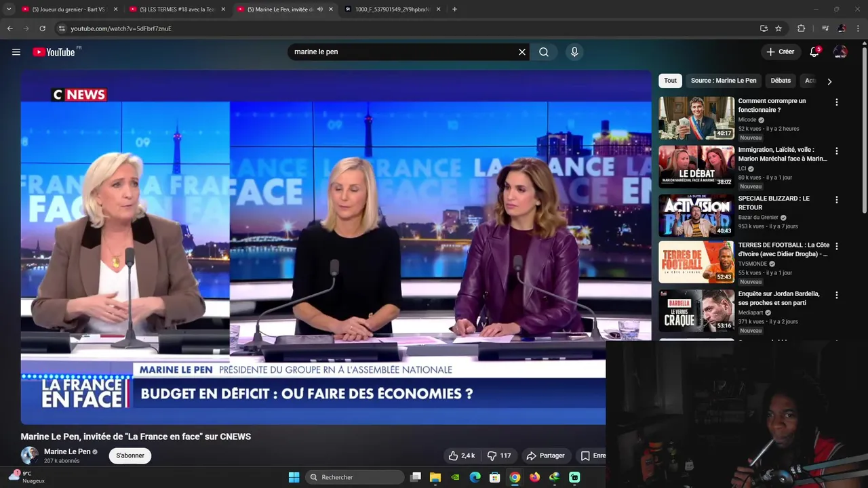Bookmark this page with the star

pyautogui.click(x=778, y=28)
